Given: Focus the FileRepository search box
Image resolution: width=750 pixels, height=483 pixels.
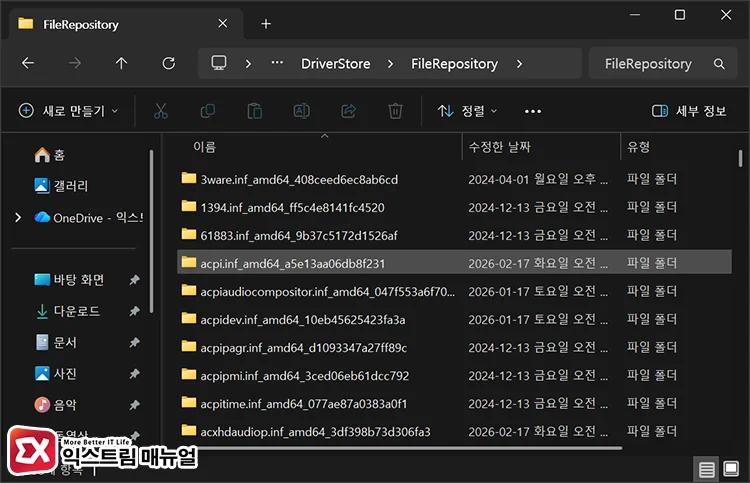Looking at the screenshot, I should (x=663, y=63).
